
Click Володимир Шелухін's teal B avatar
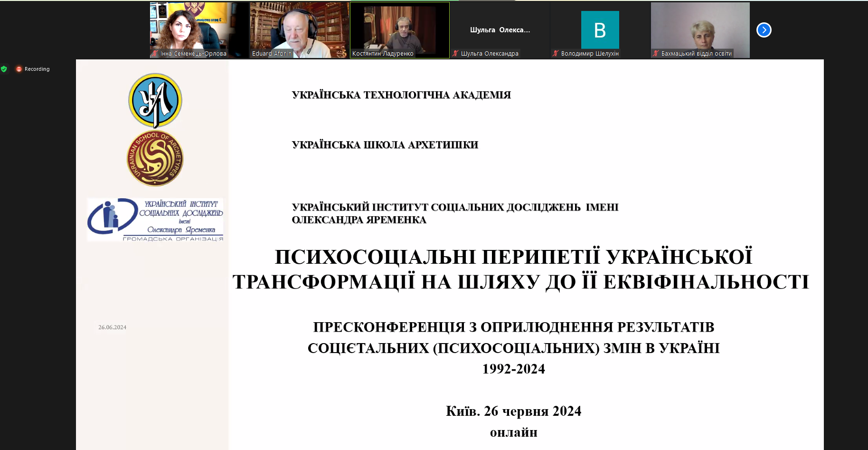[x=600, y=29]
